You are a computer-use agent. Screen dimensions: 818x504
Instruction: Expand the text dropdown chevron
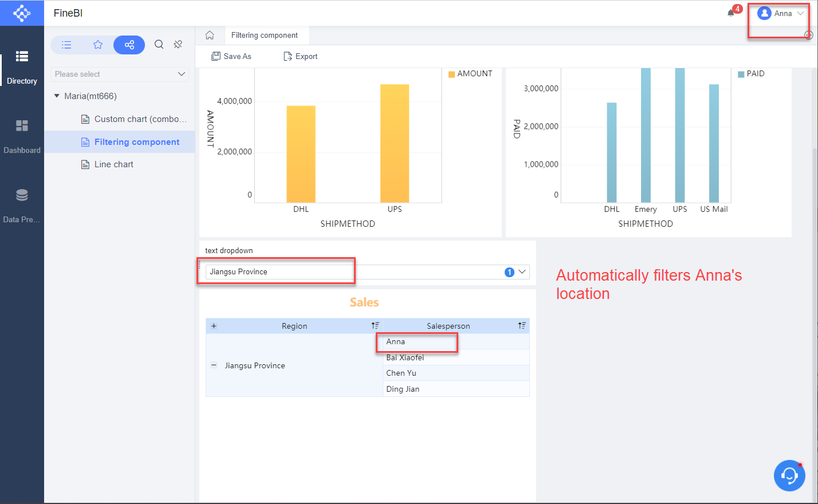coord(522,271)
